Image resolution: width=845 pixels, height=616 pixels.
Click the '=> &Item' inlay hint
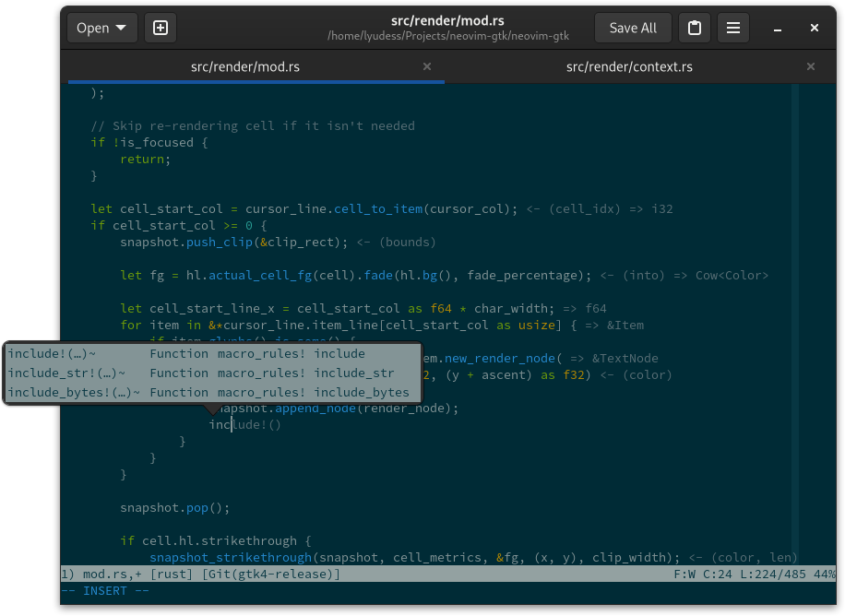614,325
